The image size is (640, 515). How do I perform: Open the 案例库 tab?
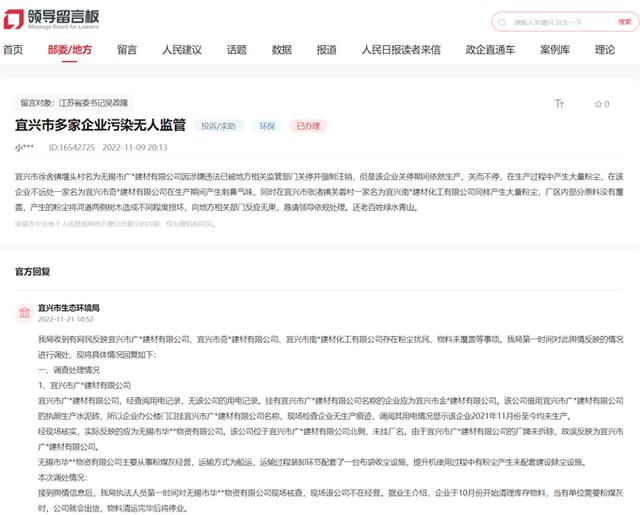point(555,50)
